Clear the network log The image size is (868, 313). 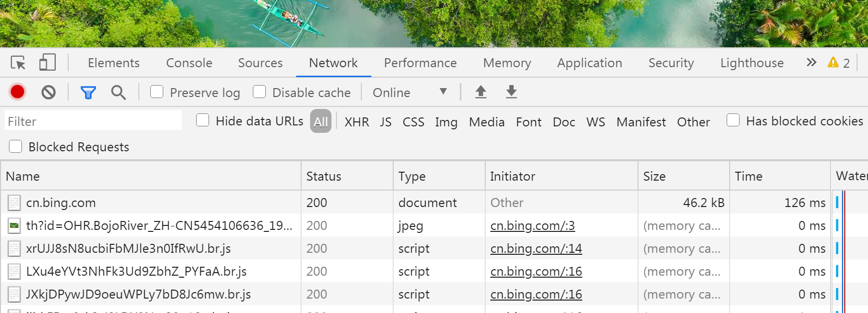48,92
